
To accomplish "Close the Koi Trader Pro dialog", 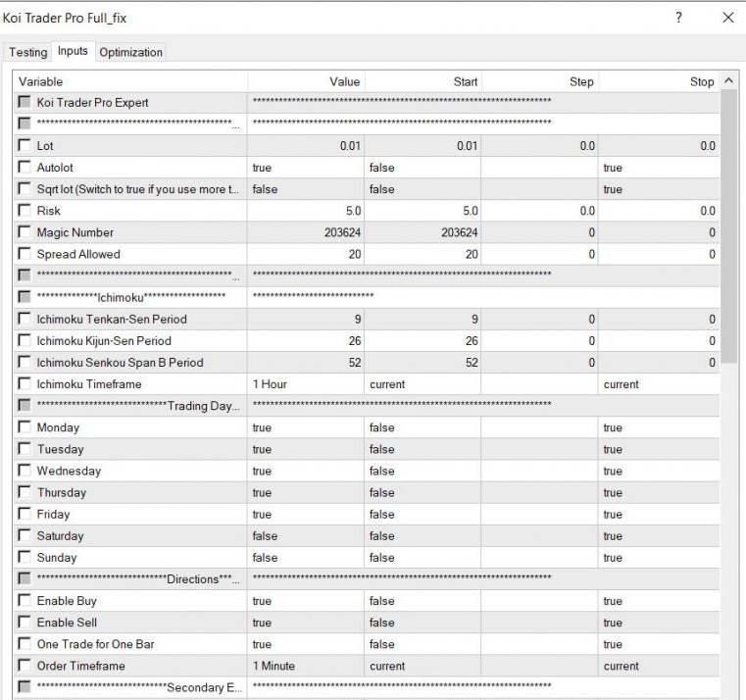I will click(726, 18).
